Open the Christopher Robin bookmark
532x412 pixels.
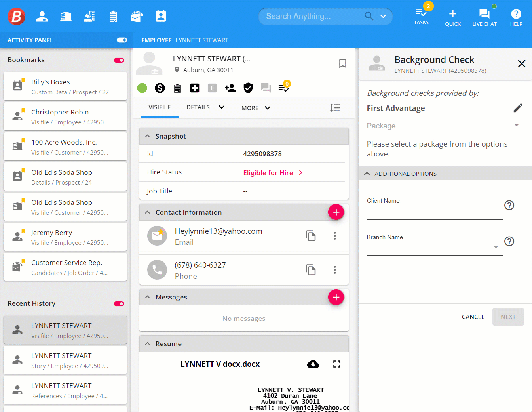[65, 116]
